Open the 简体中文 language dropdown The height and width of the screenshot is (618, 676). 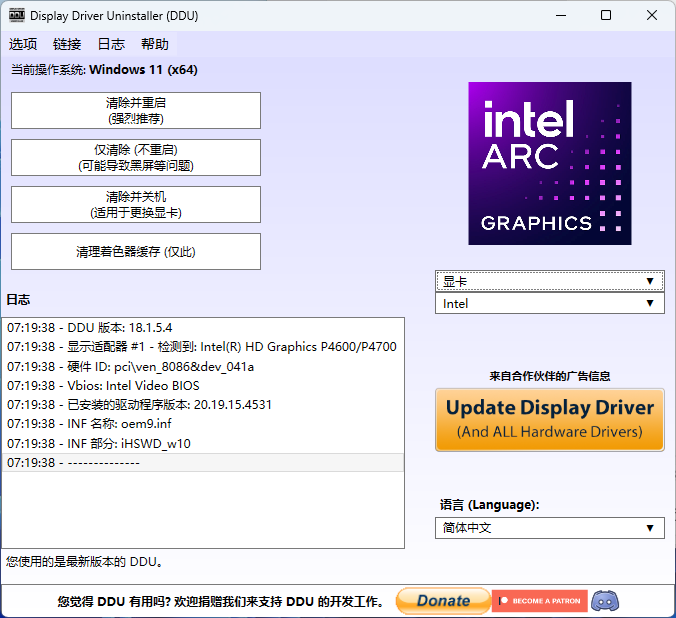tap(550, 528)
